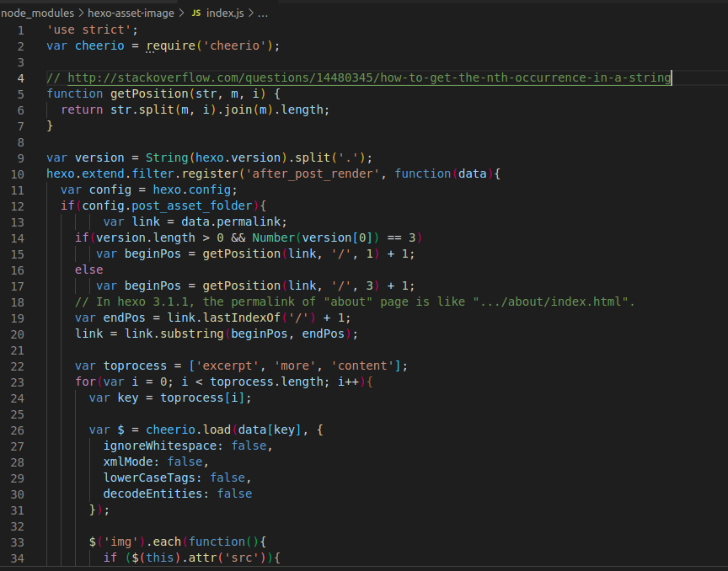
Task: Click Number(version[0]) on line 14
Action: [316, 237]
